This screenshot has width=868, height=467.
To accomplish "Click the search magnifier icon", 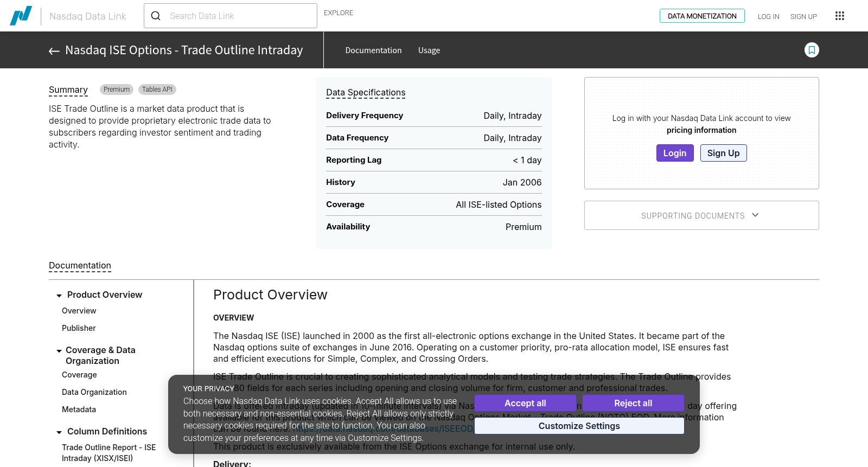I will coord(156,16).
